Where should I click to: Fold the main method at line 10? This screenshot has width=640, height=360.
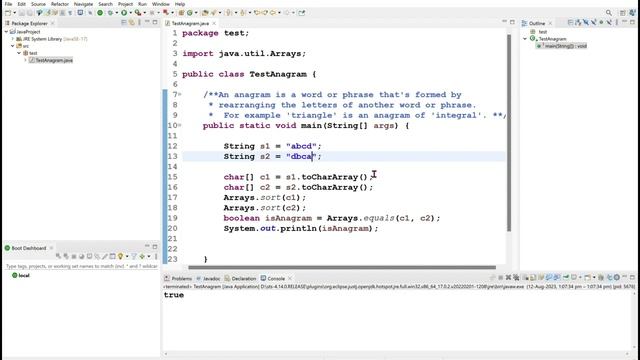pyautogui.click(x=180, y=125)
